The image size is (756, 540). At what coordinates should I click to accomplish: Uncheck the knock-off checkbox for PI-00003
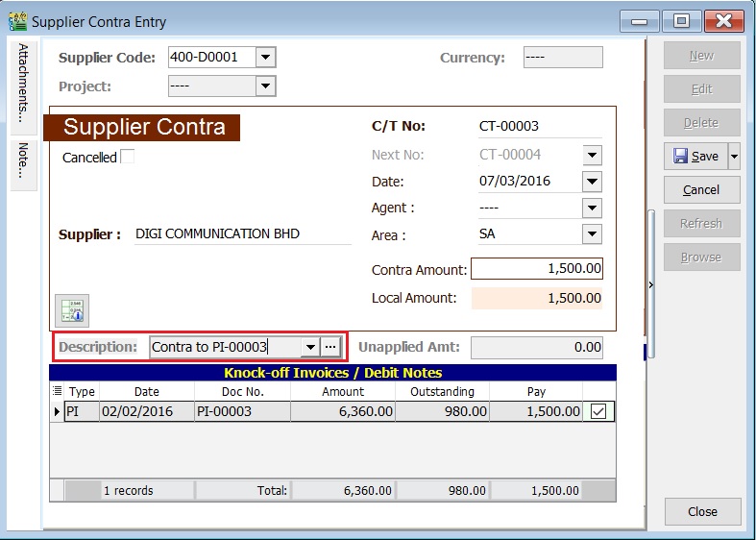point(598,411)
